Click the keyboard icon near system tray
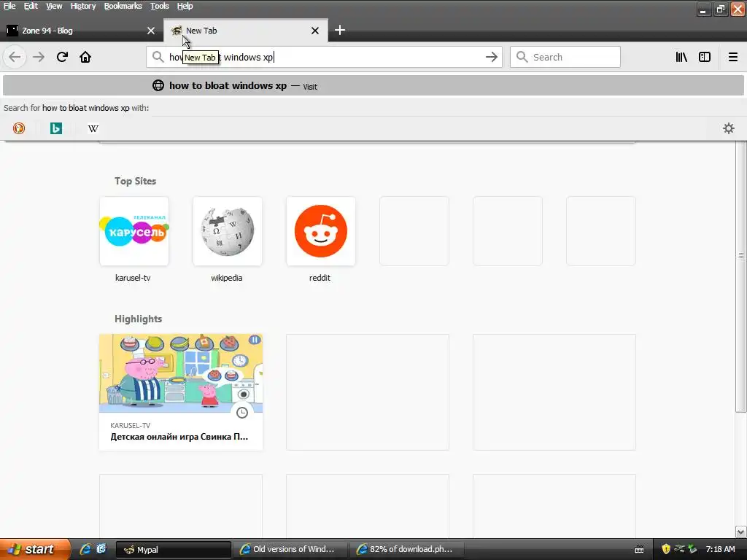747x560 pixels. pos(639,550)
